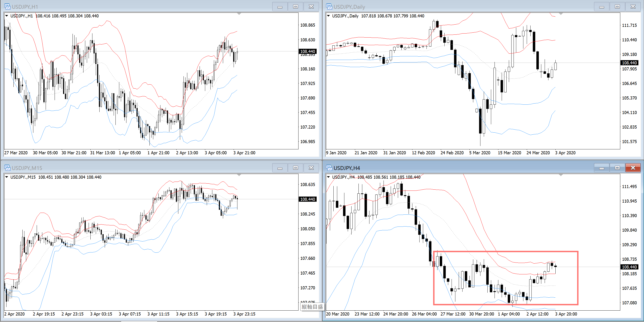
Task: Click the 108.440 price tag on H1 chart
Action: 308,51
